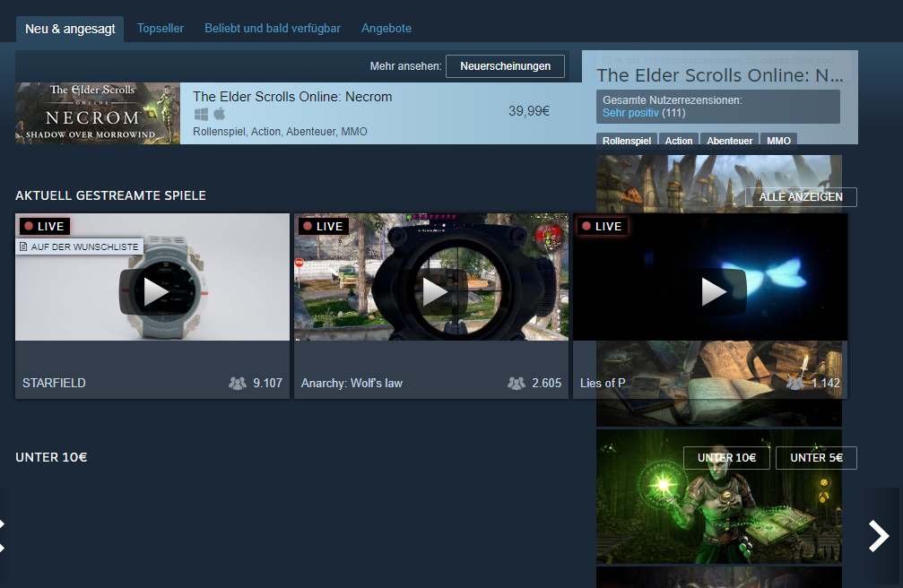Click viewers icon beside 1.142
The image size is (903, 588).
pos(794,383)
